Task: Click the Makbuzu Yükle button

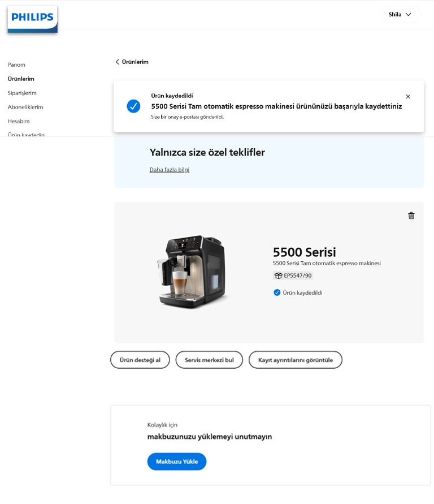Action: click(x=177, y=462)
